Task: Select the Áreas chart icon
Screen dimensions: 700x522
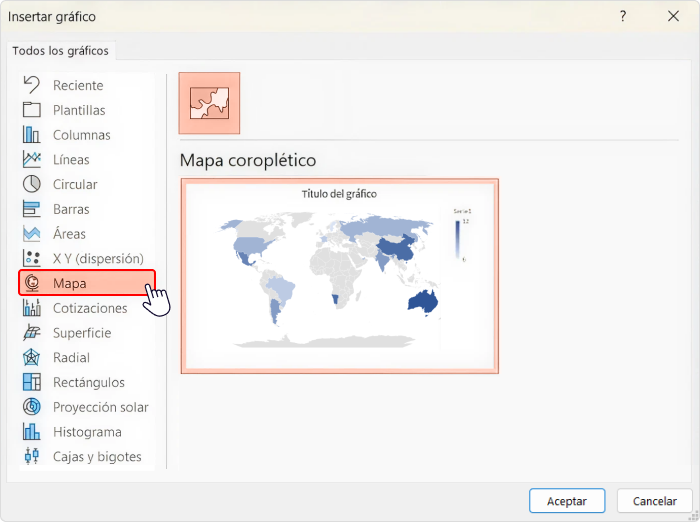Action: (x=32, y=234)
